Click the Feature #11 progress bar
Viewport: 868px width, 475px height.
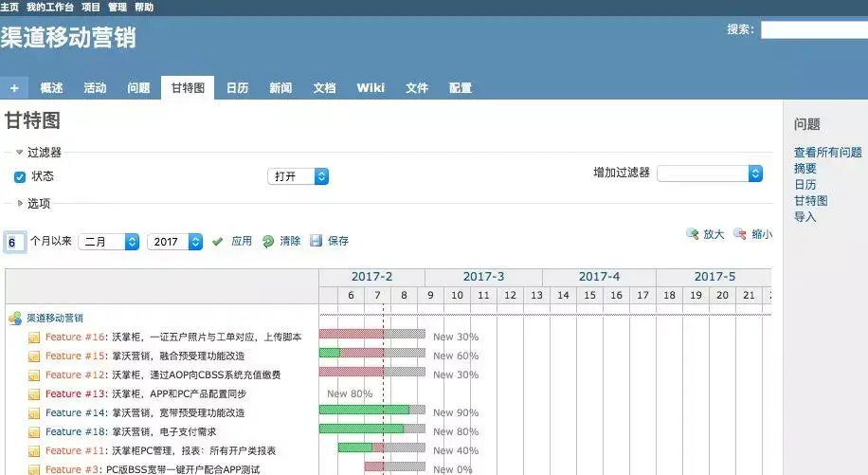382,448
